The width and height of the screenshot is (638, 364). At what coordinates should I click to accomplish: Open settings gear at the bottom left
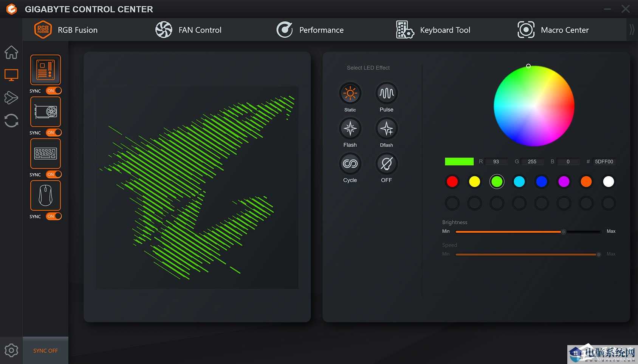pos(11,350)
